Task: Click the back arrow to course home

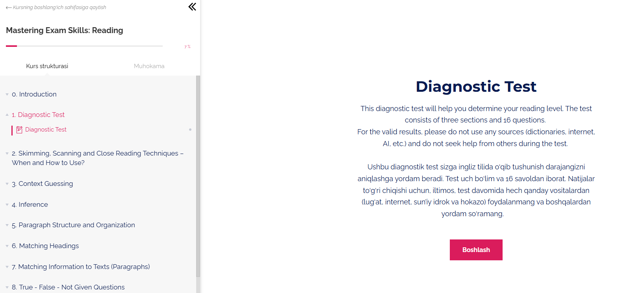Action: tap(9, 7)
